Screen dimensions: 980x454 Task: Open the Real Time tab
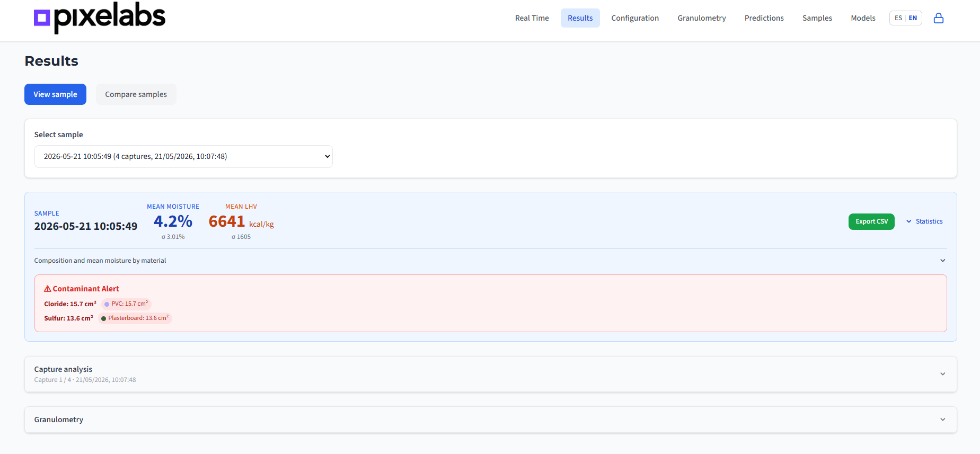(x=532, y=18)
